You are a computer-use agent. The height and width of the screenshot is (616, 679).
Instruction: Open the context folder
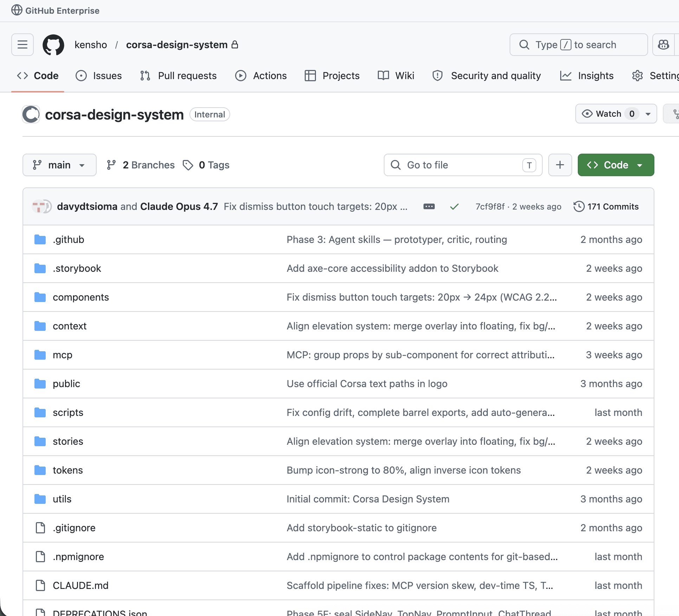[x=70, y=326]
